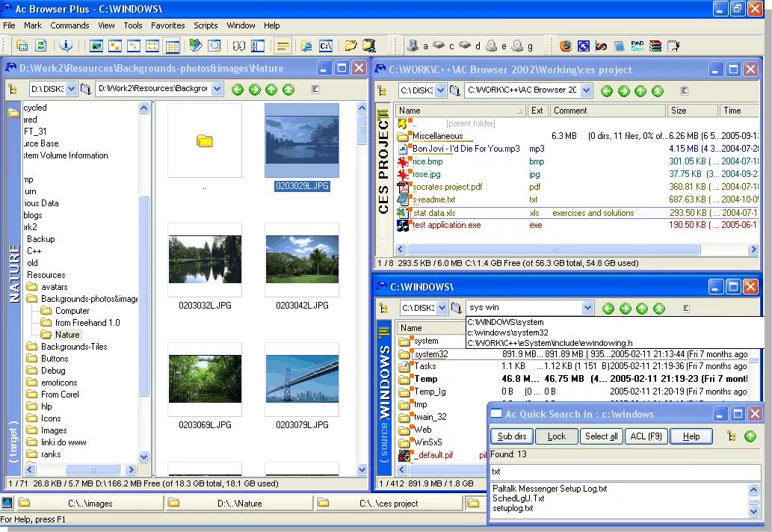The width and height of the screenshot is (772, 532).
Task: Click the Select all button
Action: (601, 436)
